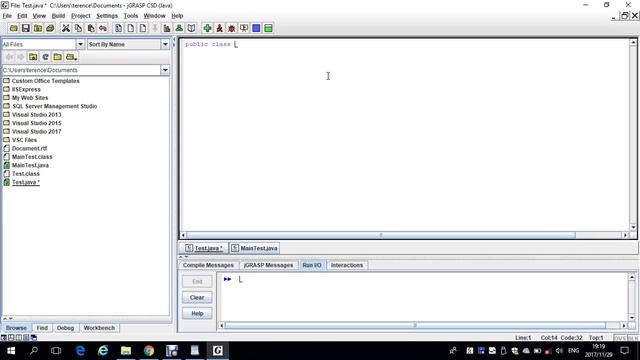Click the Print toolbar icon

coord(50,28)
